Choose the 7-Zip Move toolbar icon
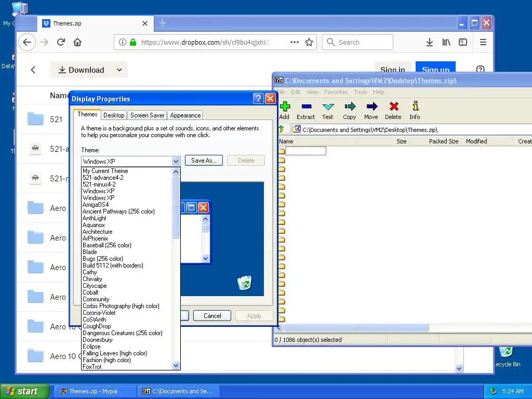 pos(371,107)
